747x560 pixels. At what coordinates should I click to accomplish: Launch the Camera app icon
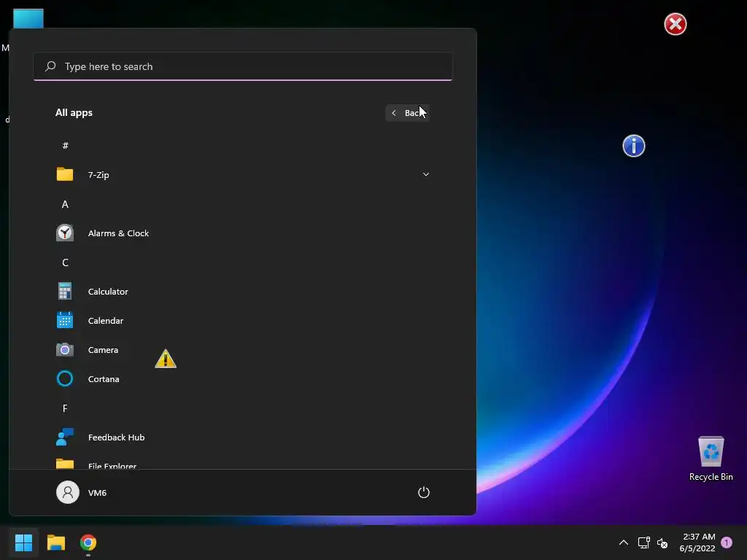65,349
